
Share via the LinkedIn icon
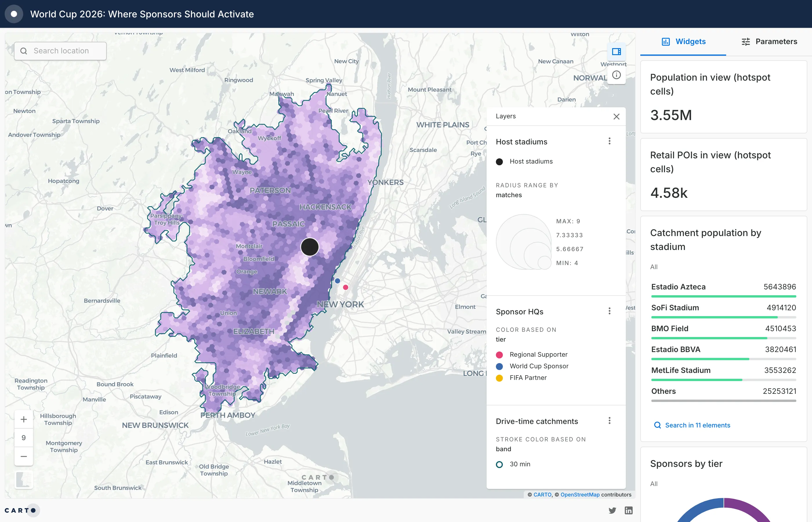[629, 510]
